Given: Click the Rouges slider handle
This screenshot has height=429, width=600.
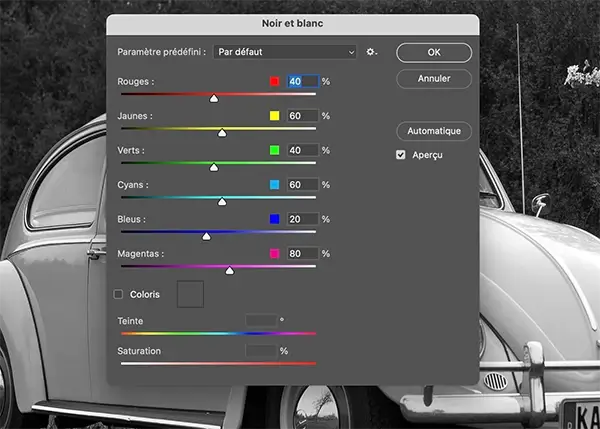Looking at the screenshot, I should pos(214,98).
